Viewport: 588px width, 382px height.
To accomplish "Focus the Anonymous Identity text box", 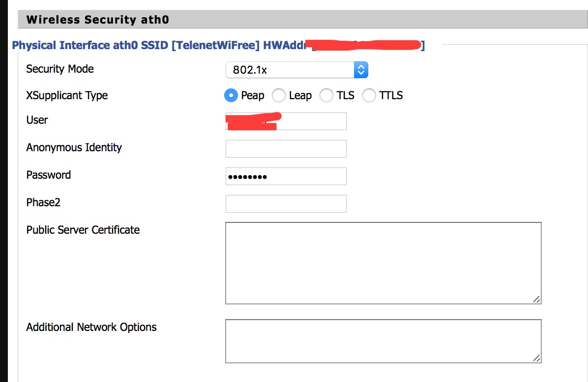I will 286,149.
